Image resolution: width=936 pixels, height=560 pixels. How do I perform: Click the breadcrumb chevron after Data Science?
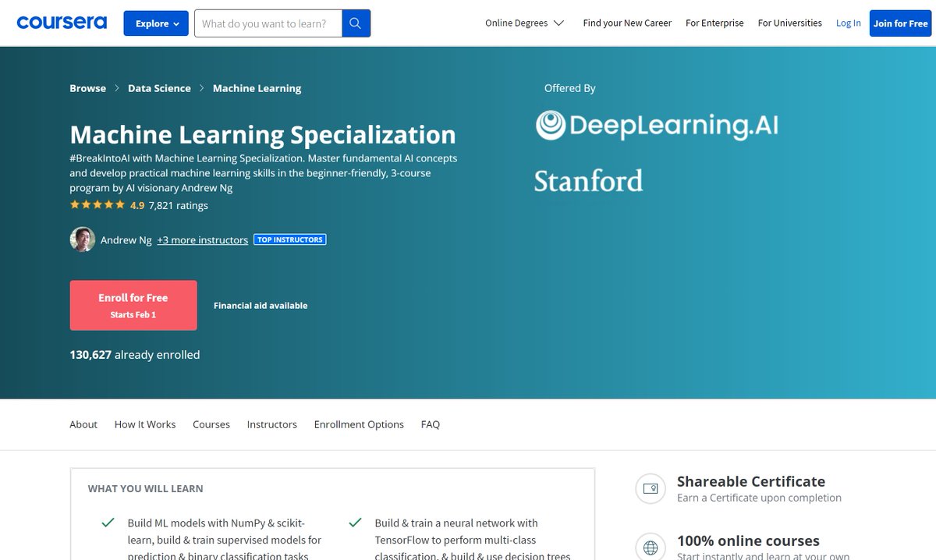point(202,88)
